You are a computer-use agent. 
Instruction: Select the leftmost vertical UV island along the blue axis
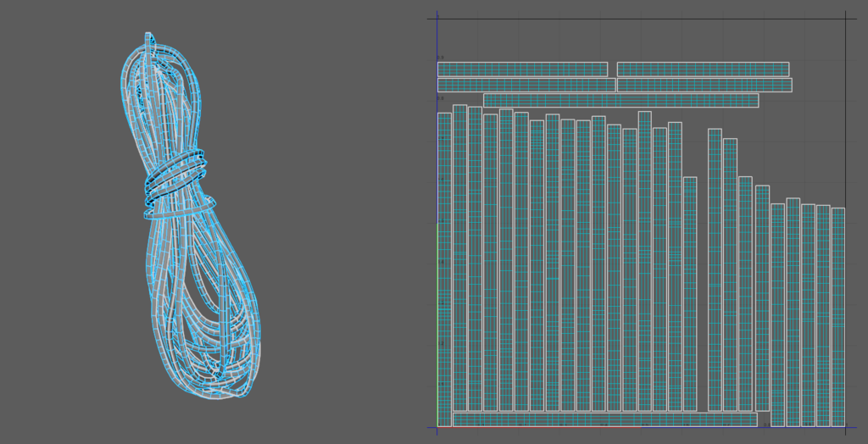(x=444, y=269)
